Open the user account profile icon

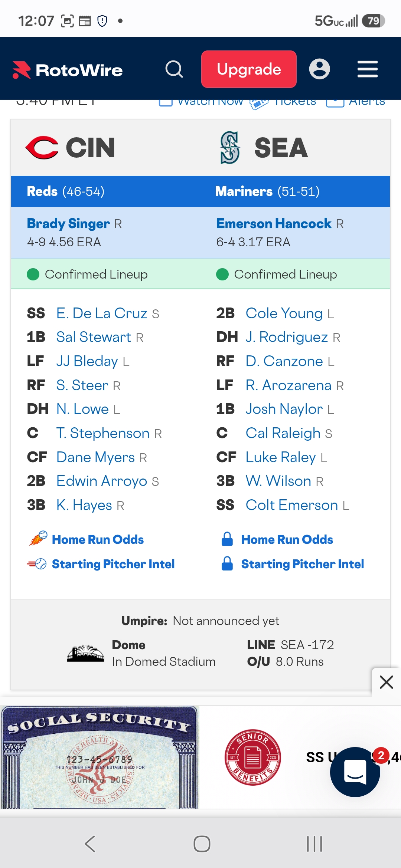tap(320, 69)
